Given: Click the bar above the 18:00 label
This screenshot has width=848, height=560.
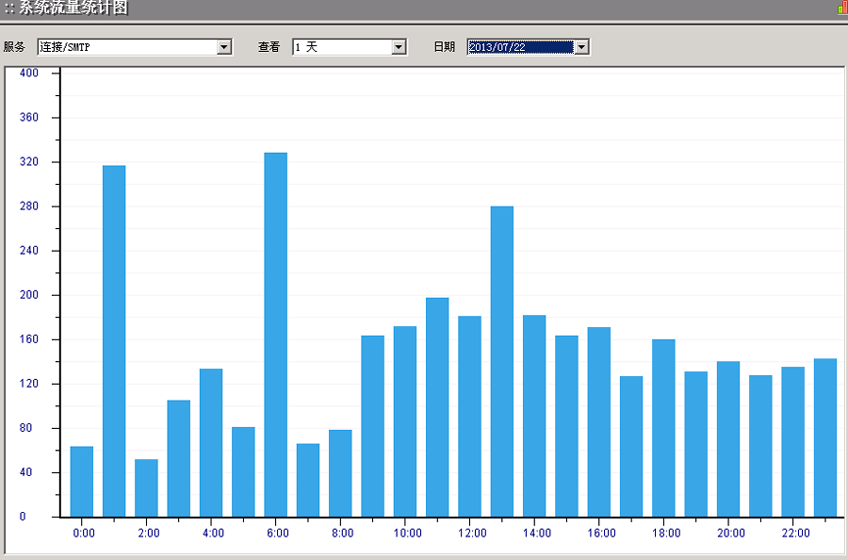Looking at the screenshot, I should [x=663, y=428].
